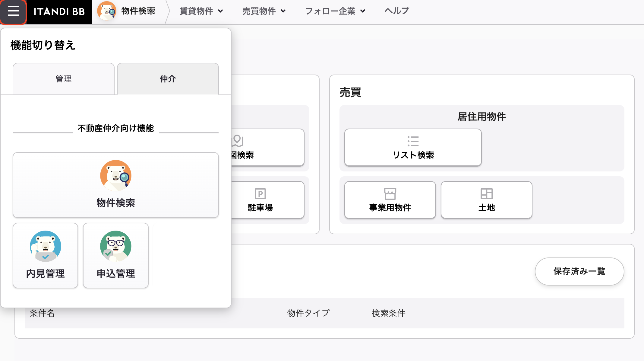Click the parking P icon

pos(260,193)
